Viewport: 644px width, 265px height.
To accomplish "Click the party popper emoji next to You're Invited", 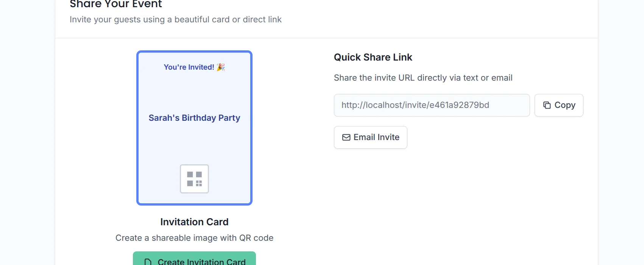I will coord(221,67).
